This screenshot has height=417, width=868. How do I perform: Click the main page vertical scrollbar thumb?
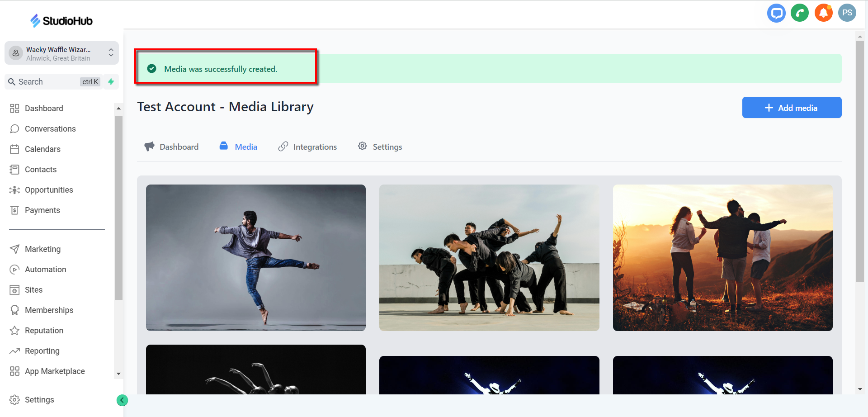[x=859, y=161]
